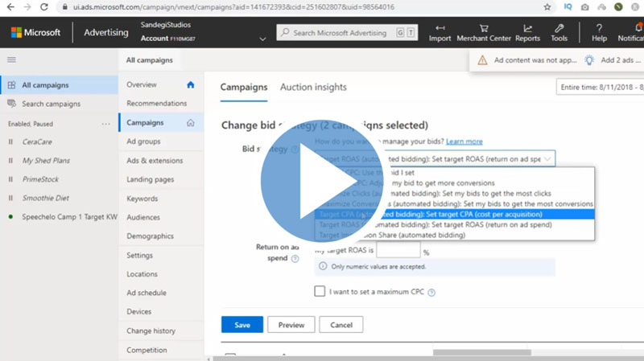Click the Enabled, Paused ellipsis menu
Screen dimensions: 644x361
[105, 124]
